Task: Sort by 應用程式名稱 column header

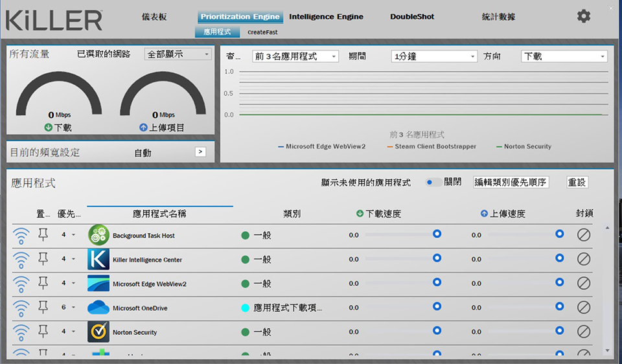Action: pos(159,214)
